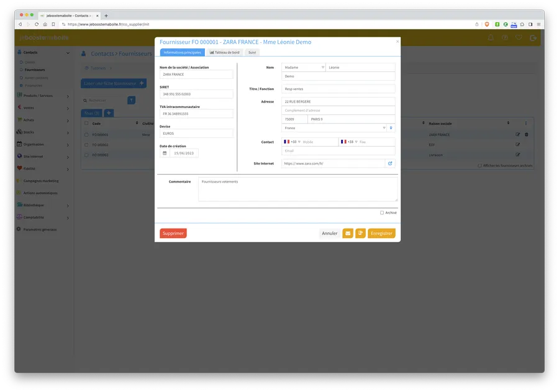The height and width of the screenshot is (392, 559).
Task: Open the mobile phone country code dropdown
Action: point(292,142)
